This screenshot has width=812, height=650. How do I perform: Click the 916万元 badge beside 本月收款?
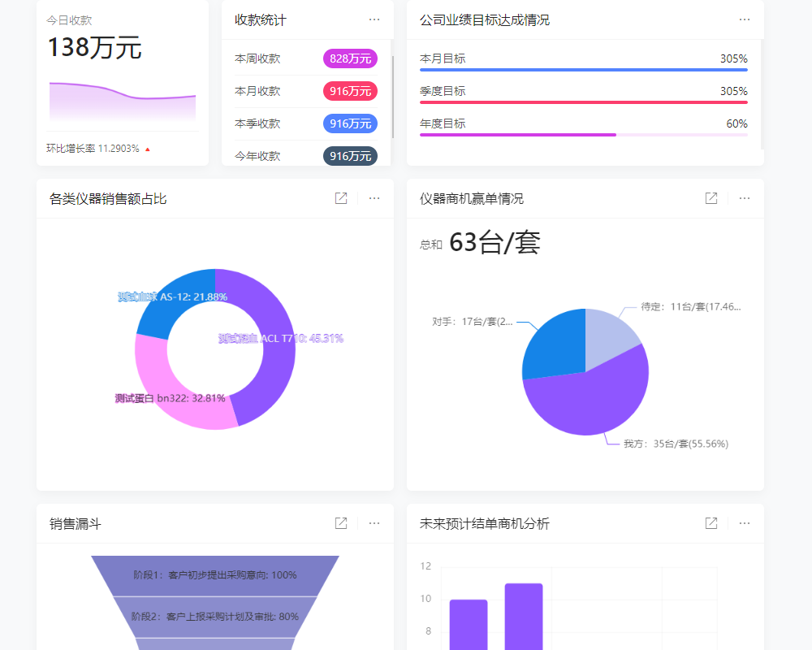pyautogui.click(x=350, y=91)
